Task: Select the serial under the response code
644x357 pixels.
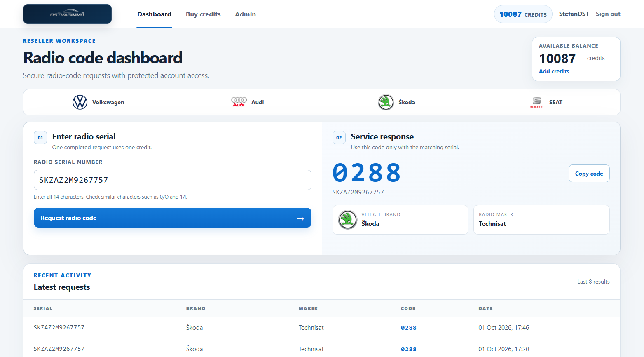Action: click(x=358, y=192)
